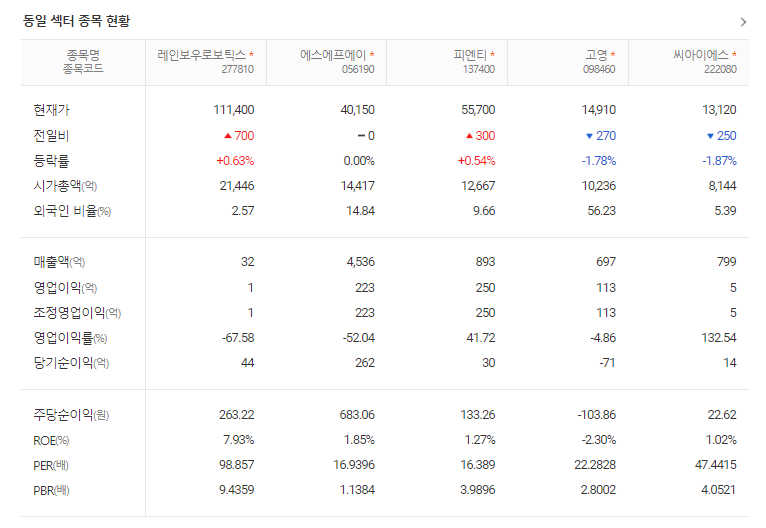The height and width of the screenshot is (528, 766).
Task: Select PER value 47.4415
Action: [716, 465]
